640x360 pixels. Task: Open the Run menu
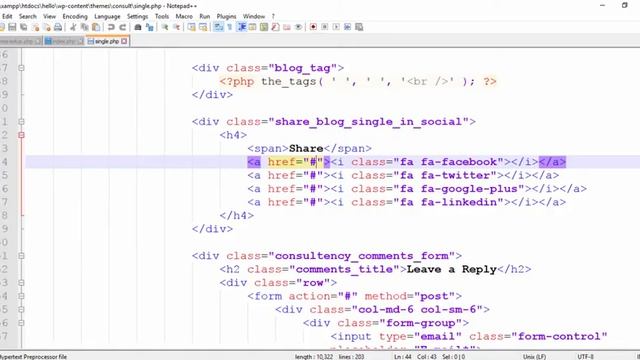[x=204, y=16]
